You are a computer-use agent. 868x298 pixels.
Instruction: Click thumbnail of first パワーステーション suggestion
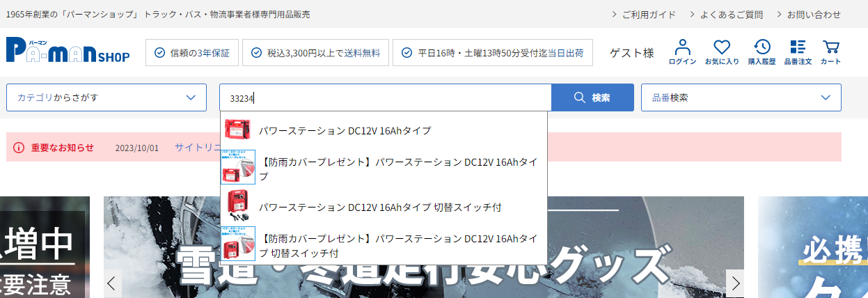coord(239,130)
